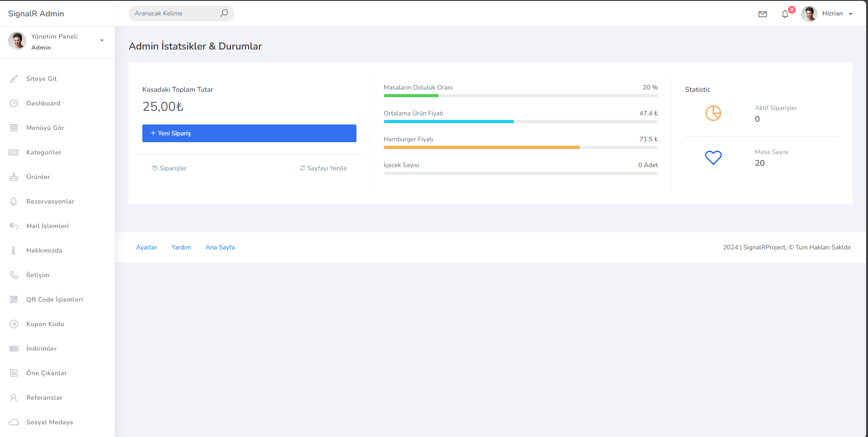Click the Hamburger Fiyatı orange progress bar
This screenshot has width=868, height=437.
pos(482,147)
